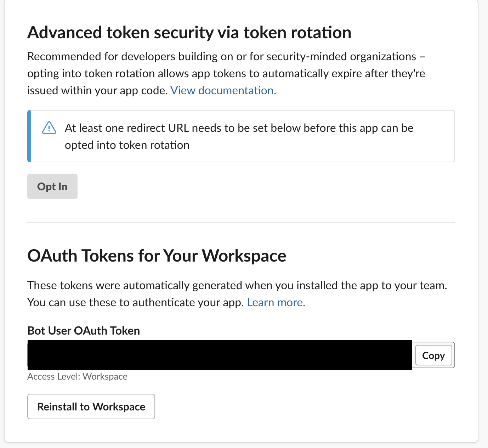
Task: Click Reinstall to Workspace
Action: [x=91, y=407]
